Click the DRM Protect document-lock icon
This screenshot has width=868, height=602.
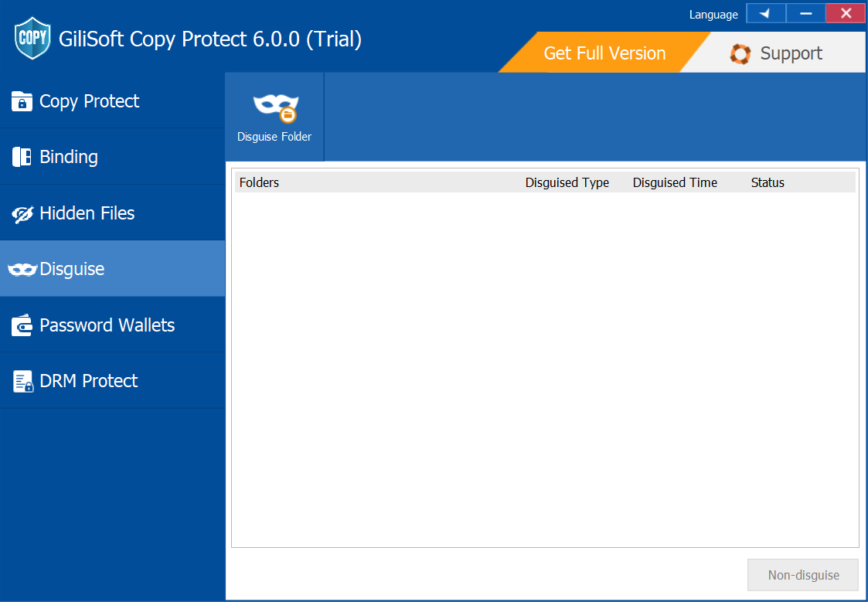point(22,381)
